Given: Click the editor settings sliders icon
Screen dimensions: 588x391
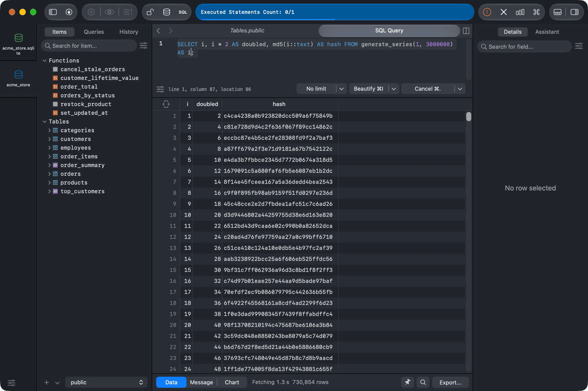Looking at the screenshot, I should [160, 89].
